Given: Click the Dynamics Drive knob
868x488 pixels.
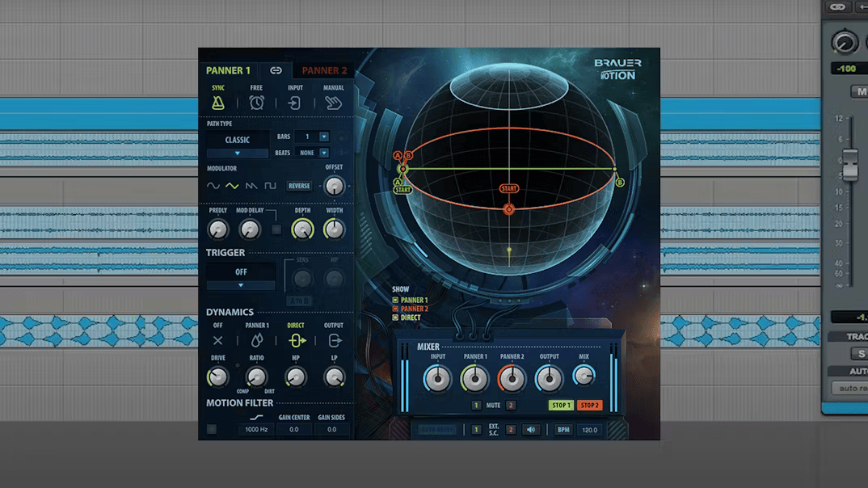Looking at the screenshot, I should pyautogui.click(x=218, y=377).
